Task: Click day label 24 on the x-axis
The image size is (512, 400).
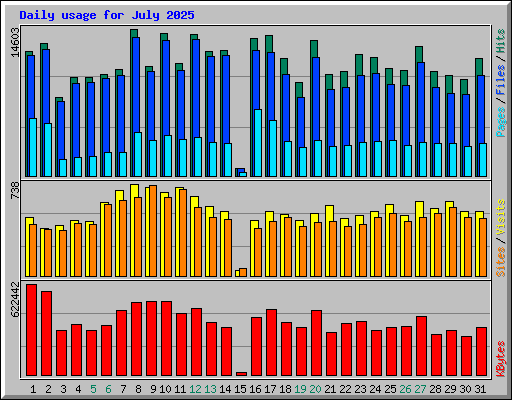Action: (375, 389)
